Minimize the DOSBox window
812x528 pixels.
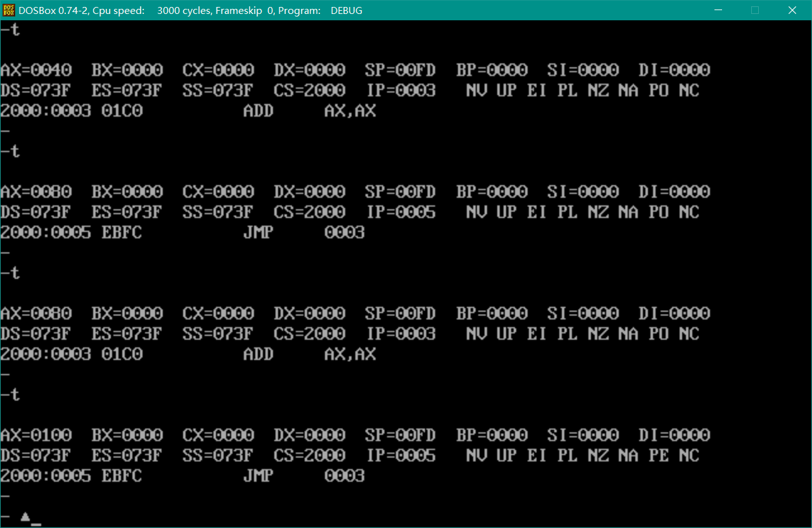pos(718,10)
